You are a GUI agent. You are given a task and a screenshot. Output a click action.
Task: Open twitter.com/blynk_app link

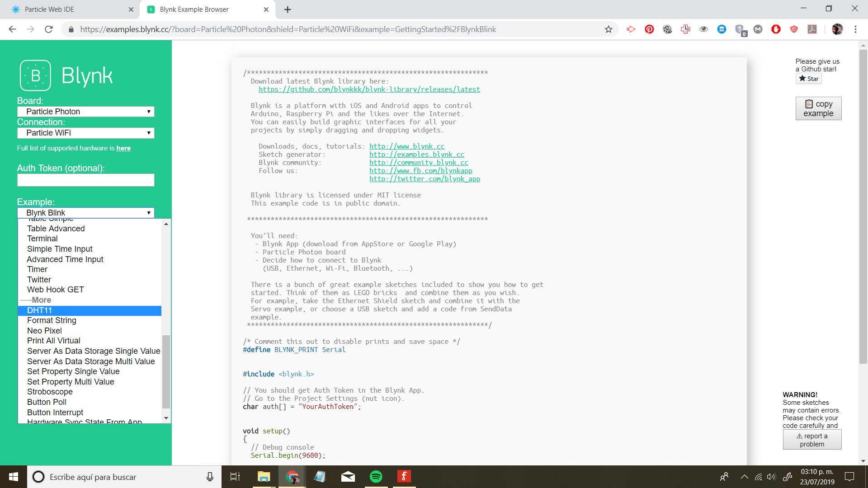(x=425, y=179)
